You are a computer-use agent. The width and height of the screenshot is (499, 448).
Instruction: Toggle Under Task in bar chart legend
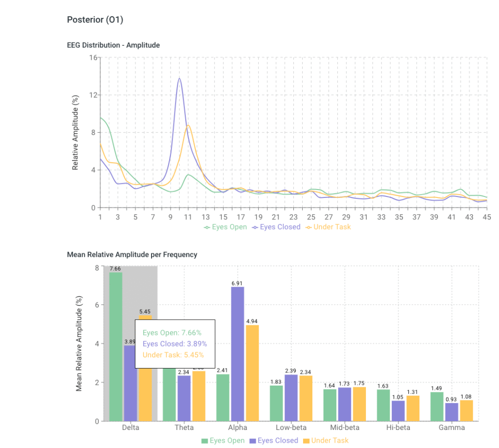(326, 441)
